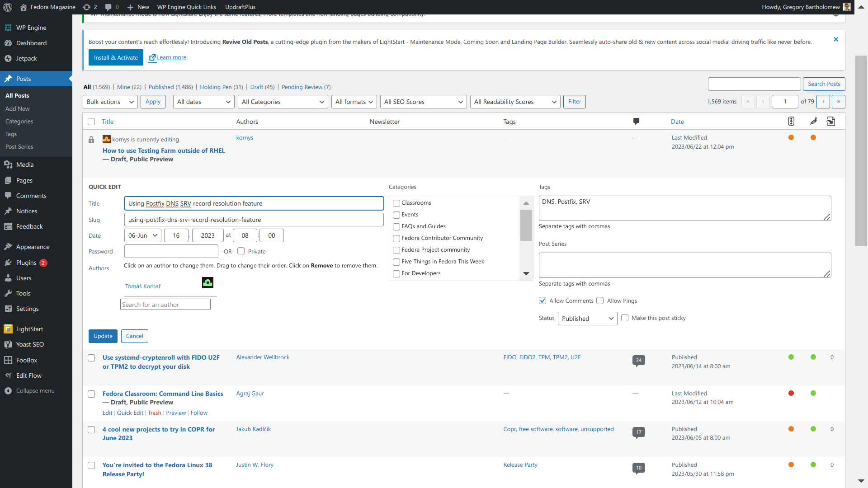Image resolution: width=868 pixels, height=488 pixels.
Task: Open the Dashboard gauge icon
Action: [x=8, y=43]
